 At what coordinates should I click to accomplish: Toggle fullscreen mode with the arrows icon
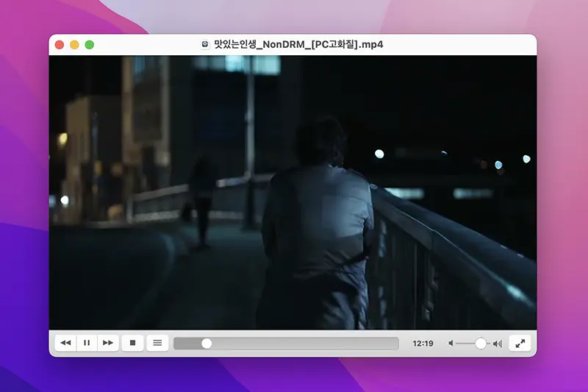pos(520,343)
